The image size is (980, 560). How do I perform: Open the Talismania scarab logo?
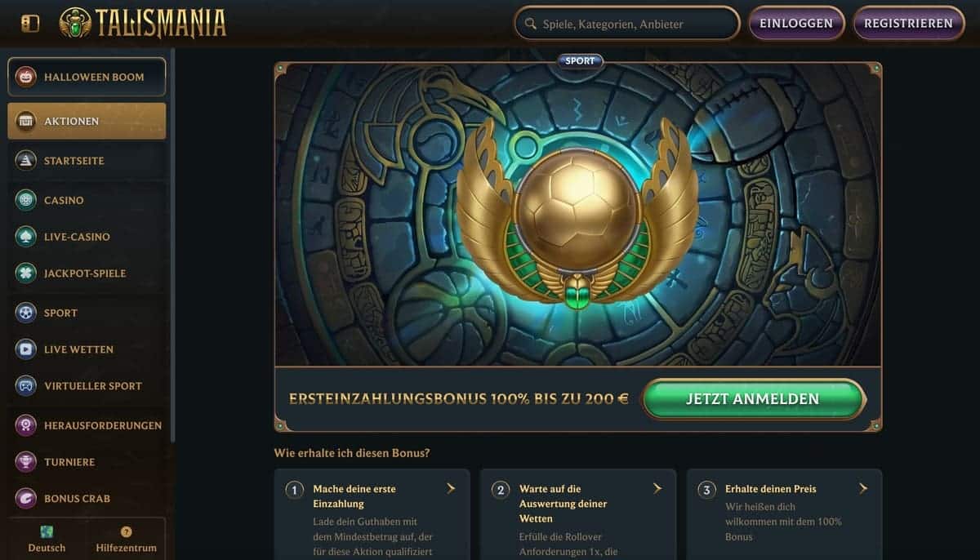[75, 23]
